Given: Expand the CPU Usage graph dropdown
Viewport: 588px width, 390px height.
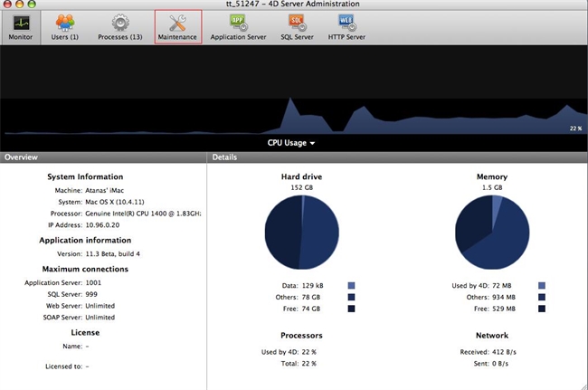Looking at the screenshot, I should pyautogui.click(x=291, y=143).
